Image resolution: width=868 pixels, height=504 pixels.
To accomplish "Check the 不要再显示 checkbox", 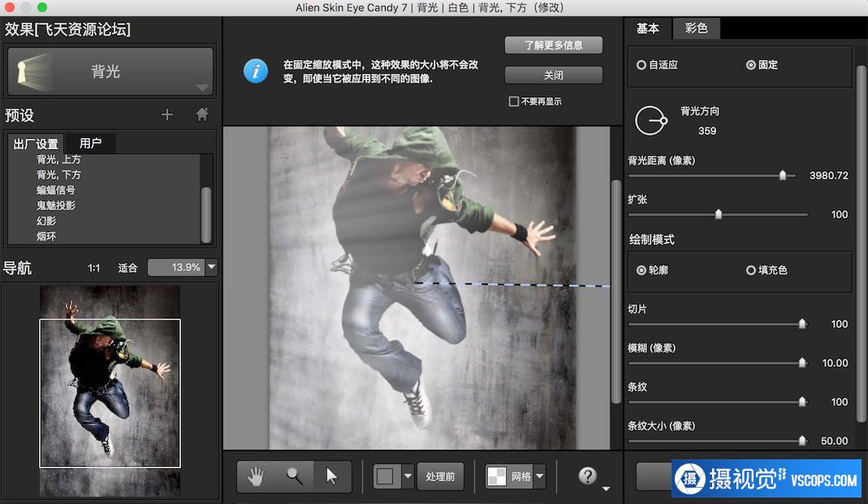I will [514, 101].
